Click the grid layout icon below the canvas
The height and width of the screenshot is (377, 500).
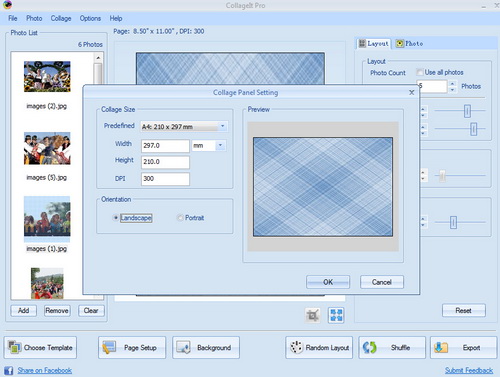(x=336, y=315)
